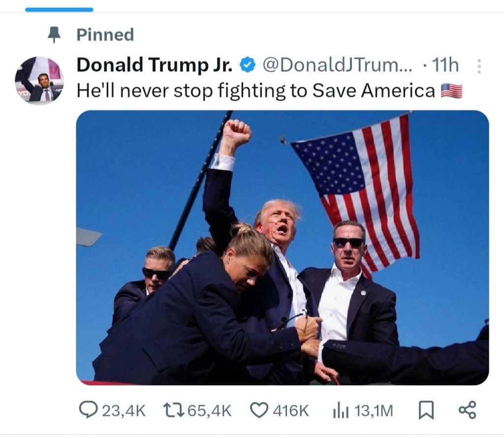
Task: Open the round profile avatar picture
Action: 39,80
